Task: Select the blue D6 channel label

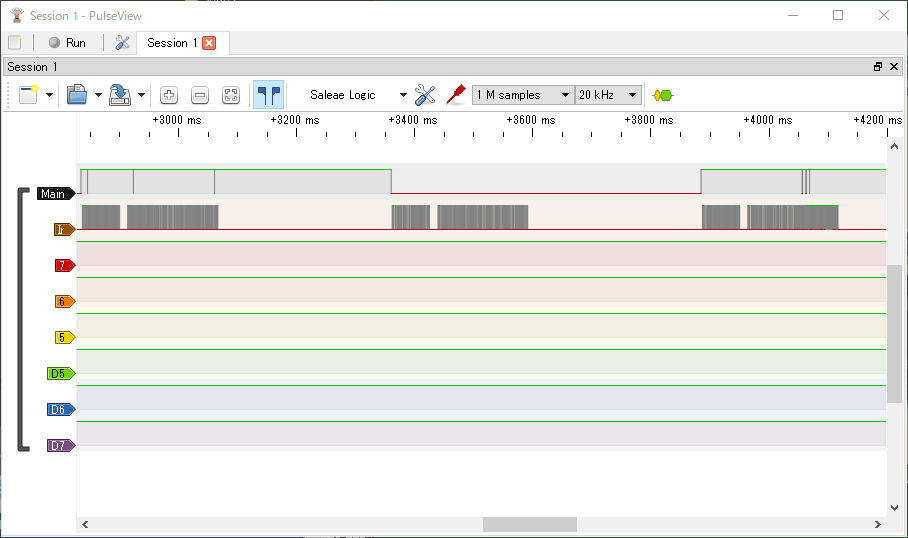Action: [x=61, y=409]
